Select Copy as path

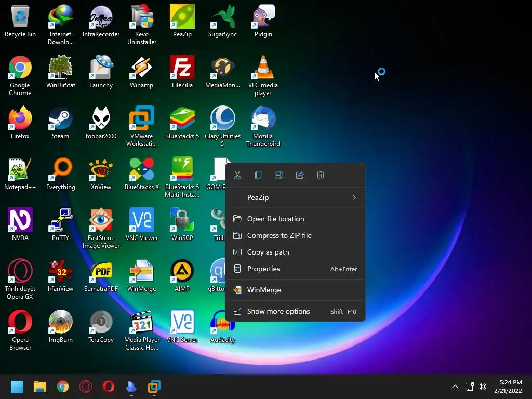click(295, 252)
